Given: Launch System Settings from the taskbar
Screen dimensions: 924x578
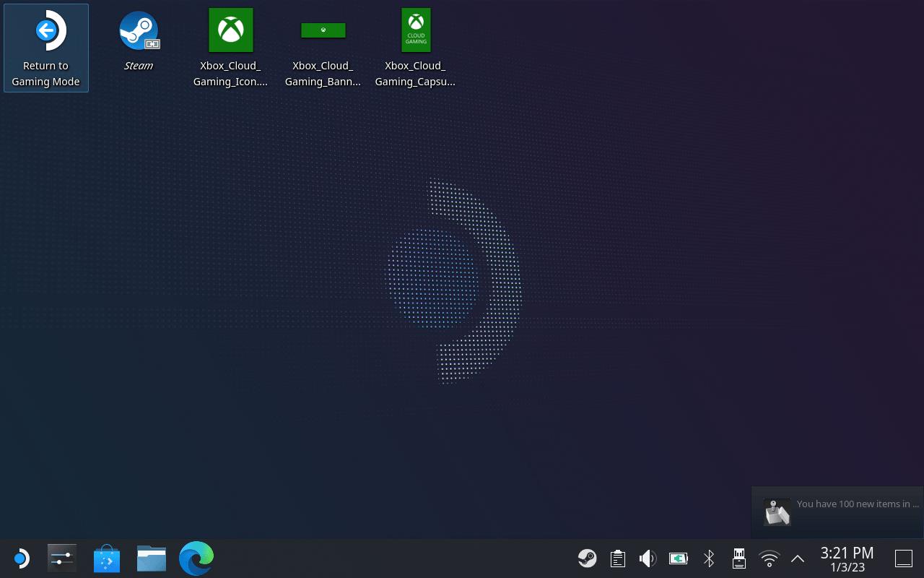Looking at the screenshot, I should click(x=62, y=558).
